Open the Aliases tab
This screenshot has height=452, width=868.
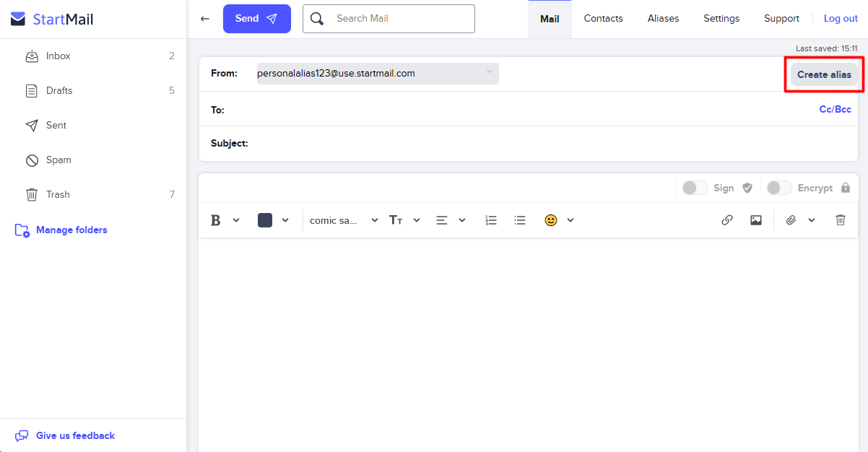point(663,19)
